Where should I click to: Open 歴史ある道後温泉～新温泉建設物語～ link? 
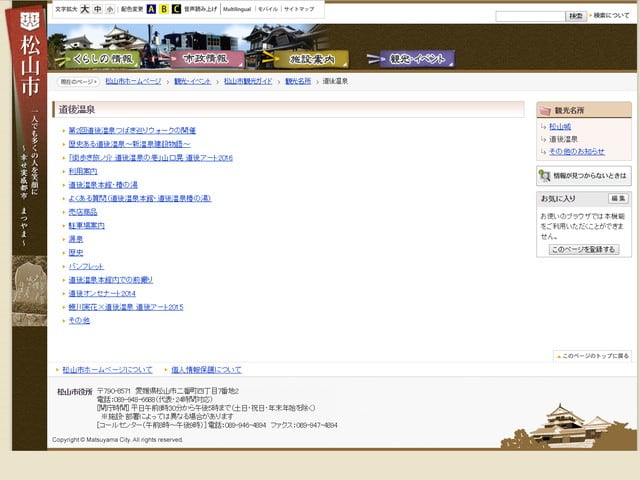point(129,144)
